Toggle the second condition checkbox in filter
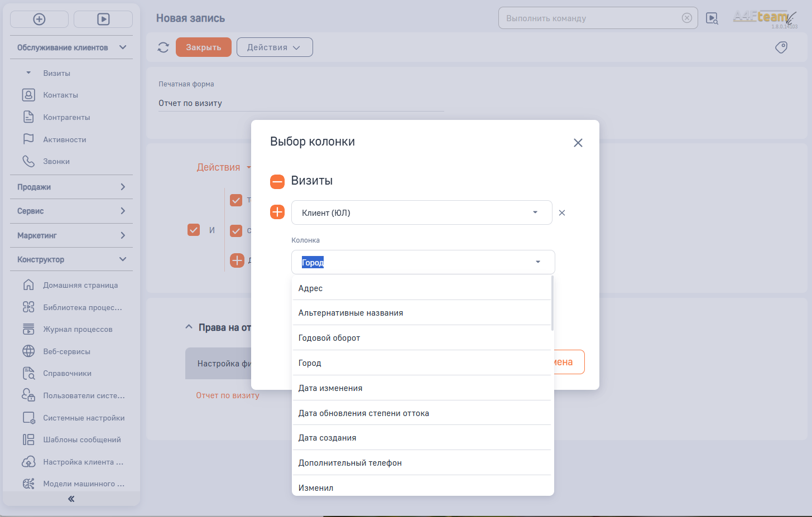Viewport: 812px width, 517px height. coord(236,230)
